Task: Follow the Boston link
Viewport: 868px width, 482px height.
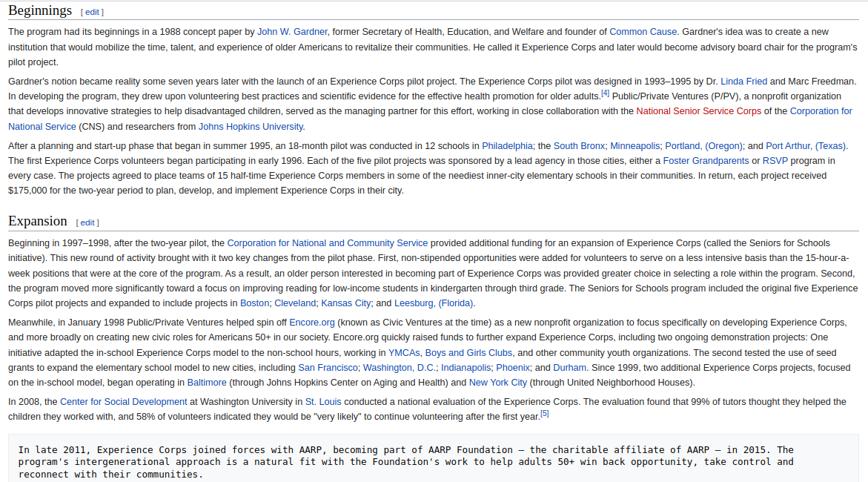Action: [x=255, y=303]
